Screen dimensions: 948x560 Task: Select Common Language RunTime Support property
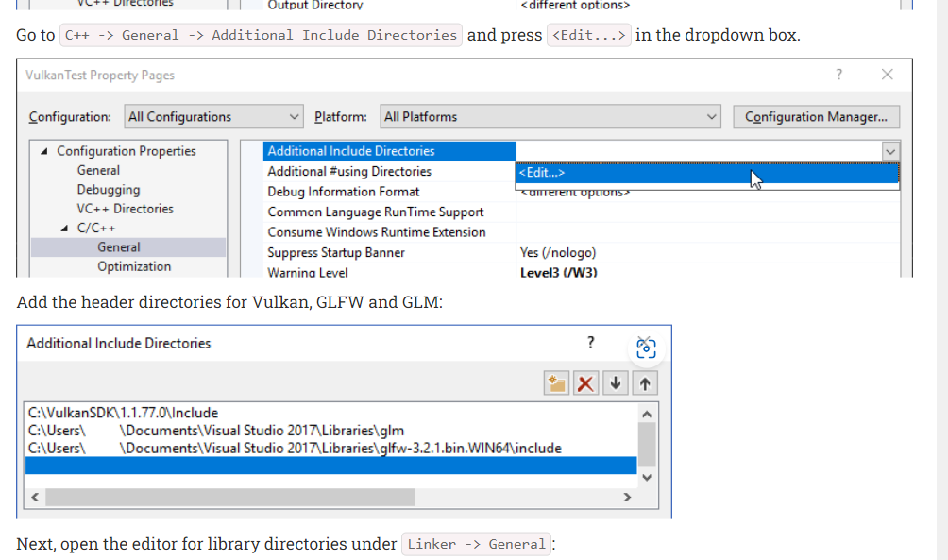[x=376, y=212]
